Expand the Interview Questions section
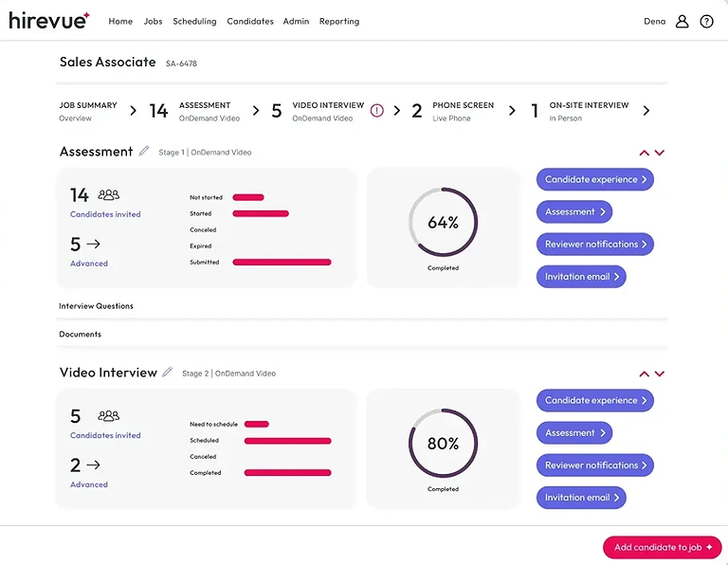The width and height of the screenshot is (728, 565). 362,306
